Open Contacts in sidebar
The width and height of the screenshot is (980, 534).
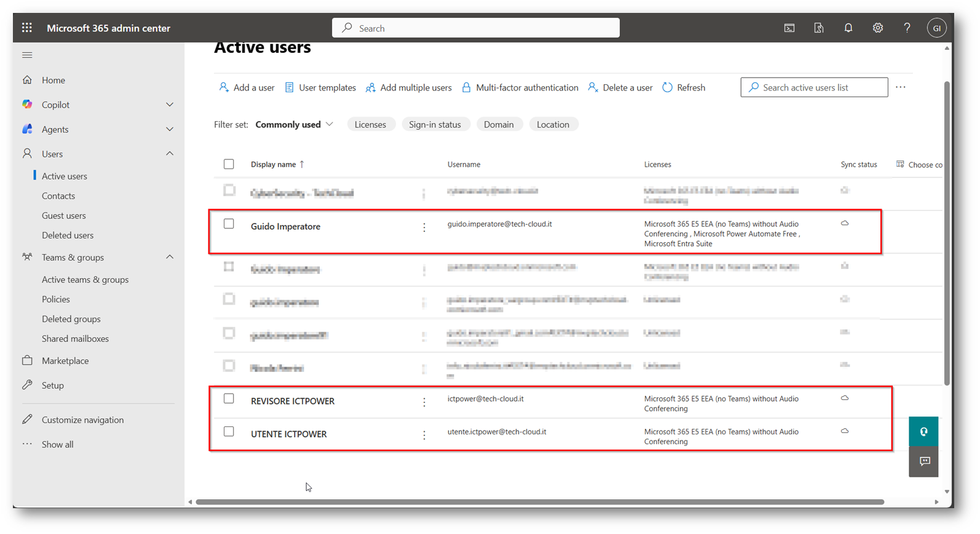(58, 196)
